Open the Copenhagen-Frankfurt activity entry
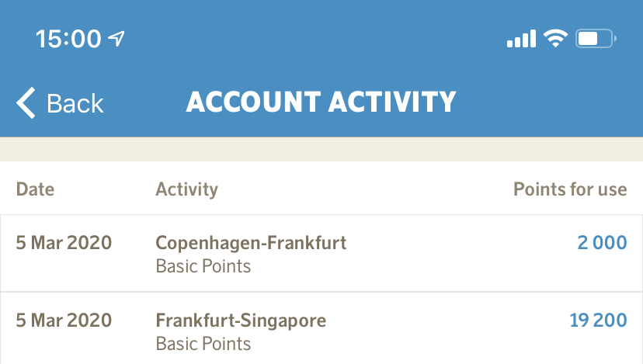 click(251, 243)
